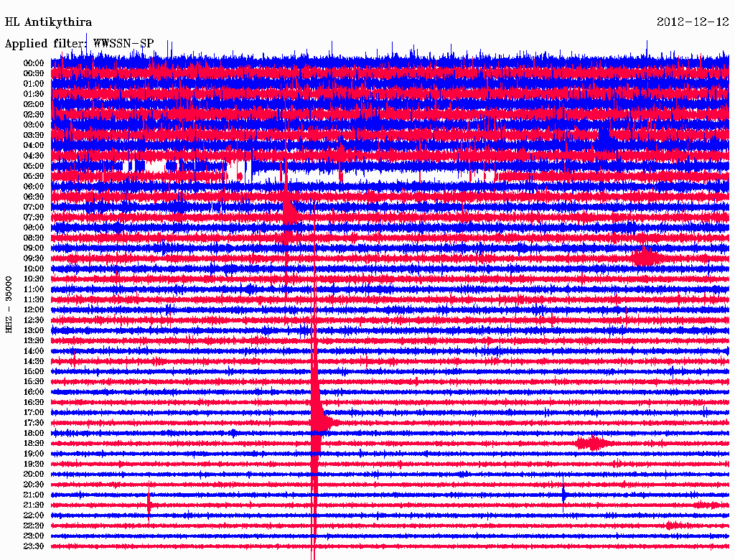
Task: Select the 11:30 time label
Action: (34, 299)
